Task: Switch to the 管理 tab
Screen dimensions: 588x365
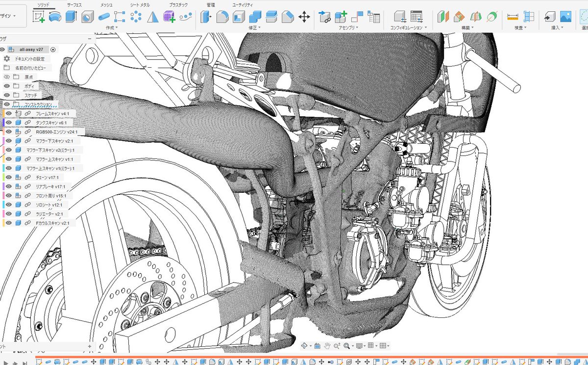Action: tap(211, 4)
